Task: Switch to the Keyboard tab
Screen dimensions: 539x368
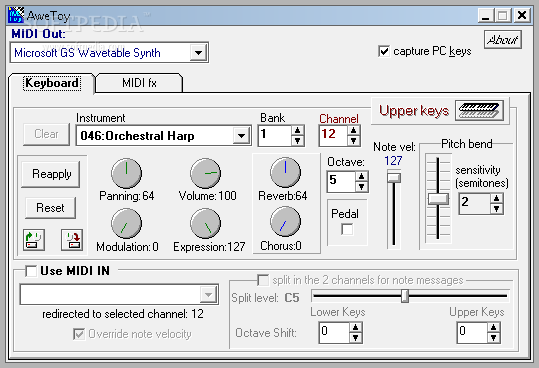Action: tap(52, 83)
